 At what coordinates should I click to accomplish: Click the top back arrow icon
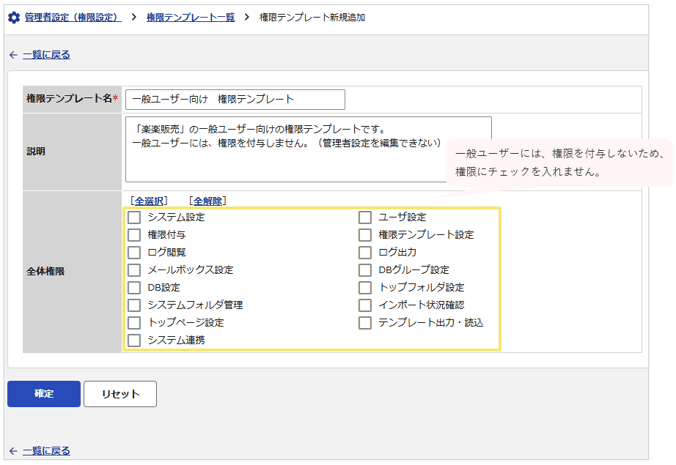pos(13,55)
